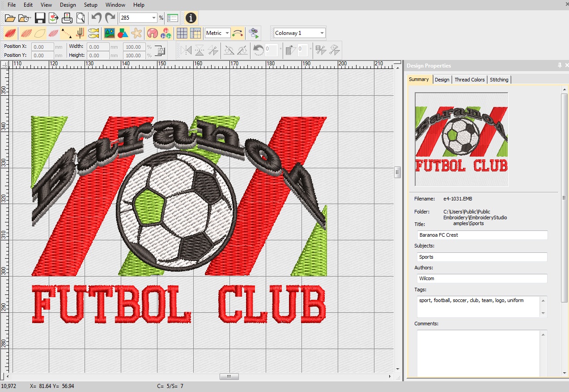The image size is (569, 392).
Task: Click inside the Title field showing Baranoa FC Crest
Action: (x=482, y=234)
